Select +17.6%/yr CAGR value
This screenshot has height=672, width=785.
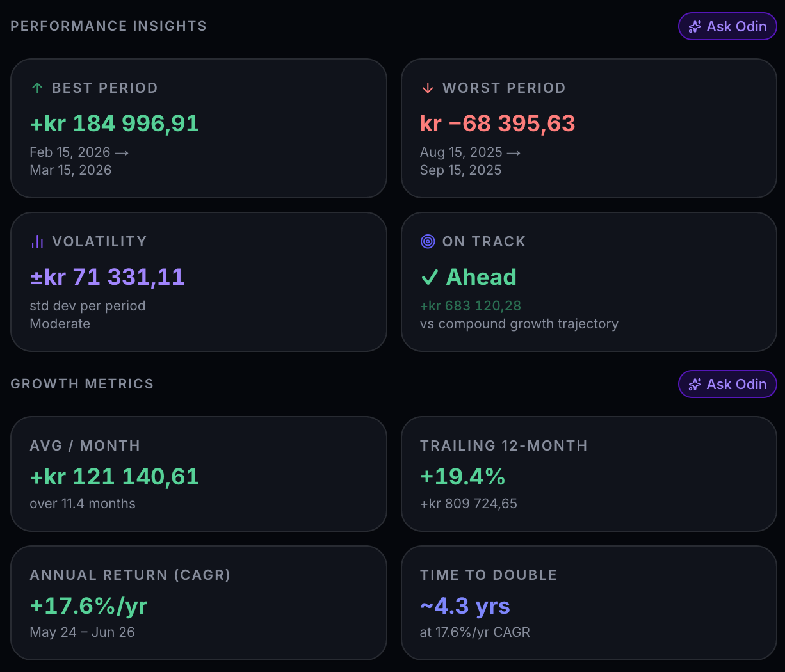tap(88, 605)
